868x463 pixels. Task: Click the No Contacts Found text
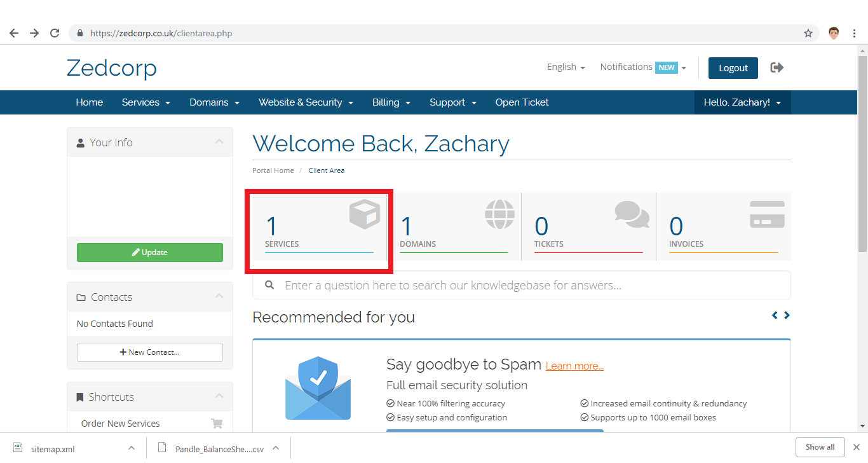coord(115,324)
